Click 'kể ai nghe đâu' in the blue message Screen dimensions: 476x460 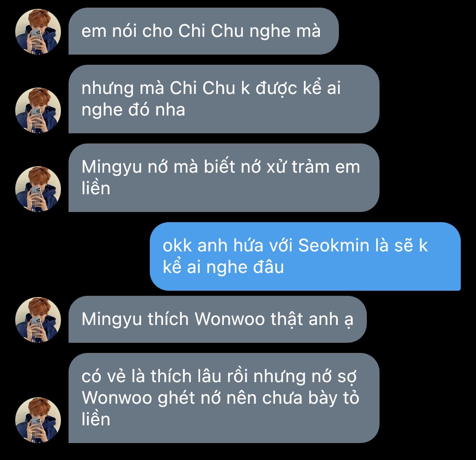pos(223,267)
